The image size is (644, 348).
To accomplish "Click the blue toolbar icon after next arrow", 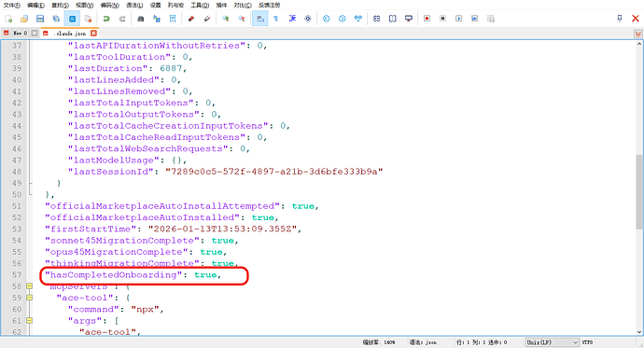I will pyautogui.click(x=358, y=19).
